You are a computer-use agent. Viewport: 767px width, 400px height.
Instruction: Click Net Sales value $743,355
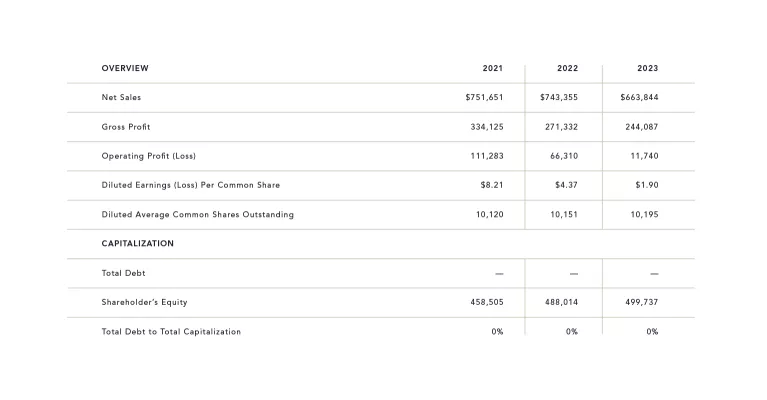click(x=559, y=97)
